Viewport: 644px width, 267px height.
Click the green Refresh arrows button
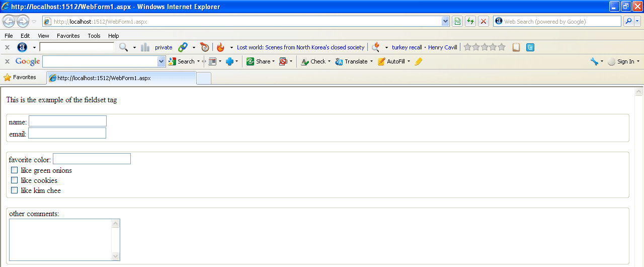(x=470, y=21)
